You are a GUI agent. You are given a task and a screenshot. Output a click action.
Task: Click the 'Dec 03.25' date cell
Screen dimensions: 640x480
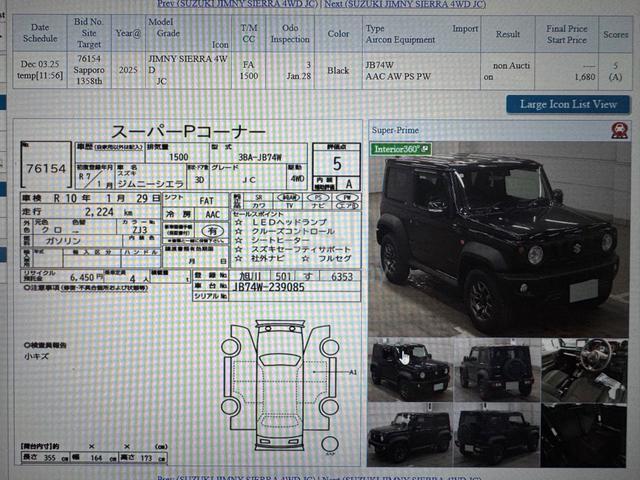40,70
